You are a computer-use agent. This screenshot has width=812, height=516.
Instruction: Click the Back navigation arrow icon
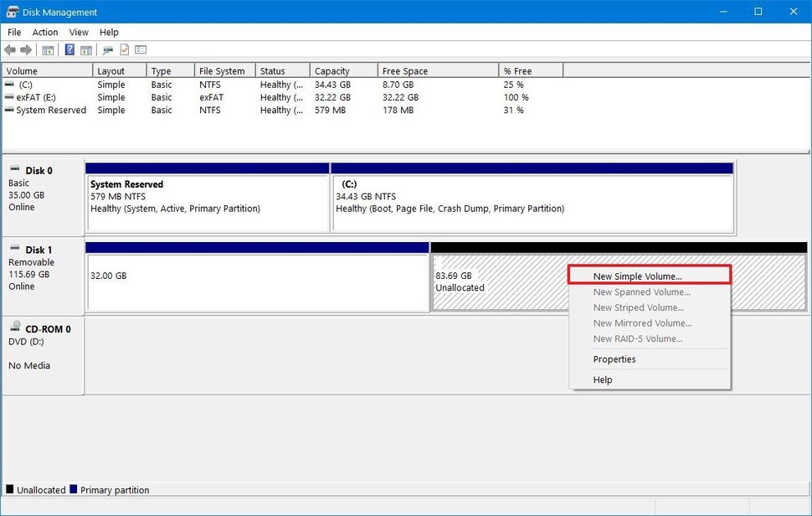[x=10, y=49]
